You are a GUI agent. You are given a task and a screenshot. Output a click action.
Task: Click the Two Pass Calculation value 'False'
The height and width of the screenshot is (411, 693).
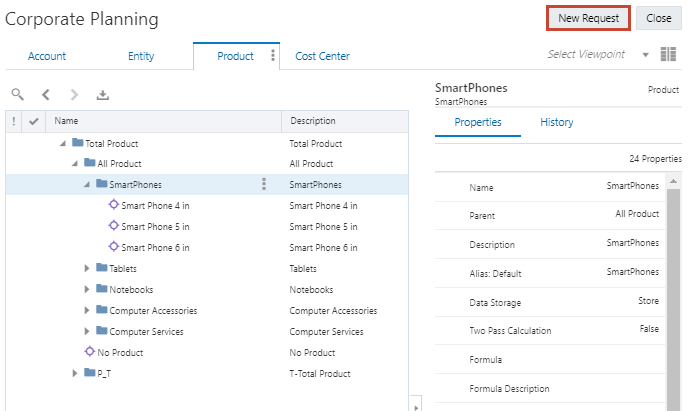pos(649,329)
